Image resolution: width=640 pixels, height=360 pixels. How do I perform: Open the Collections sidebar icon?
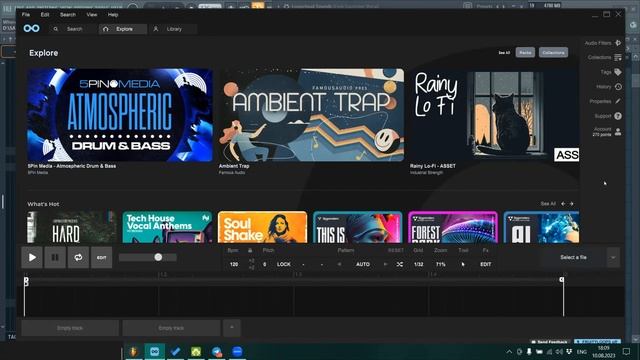618,57
